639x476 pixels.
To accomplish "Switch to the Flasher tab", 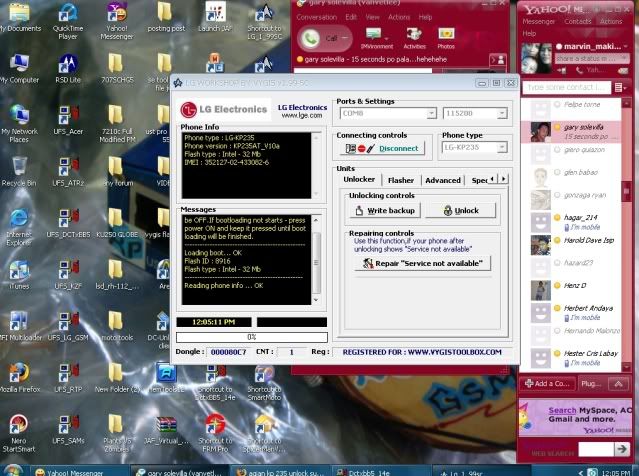I will 401,180.
